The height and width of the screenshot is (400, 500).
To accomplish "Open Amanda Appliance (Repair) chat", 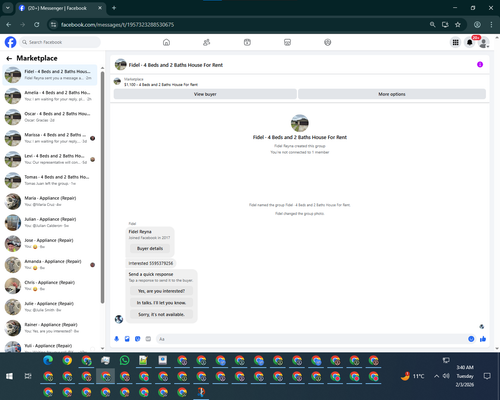I will (50, 265).
